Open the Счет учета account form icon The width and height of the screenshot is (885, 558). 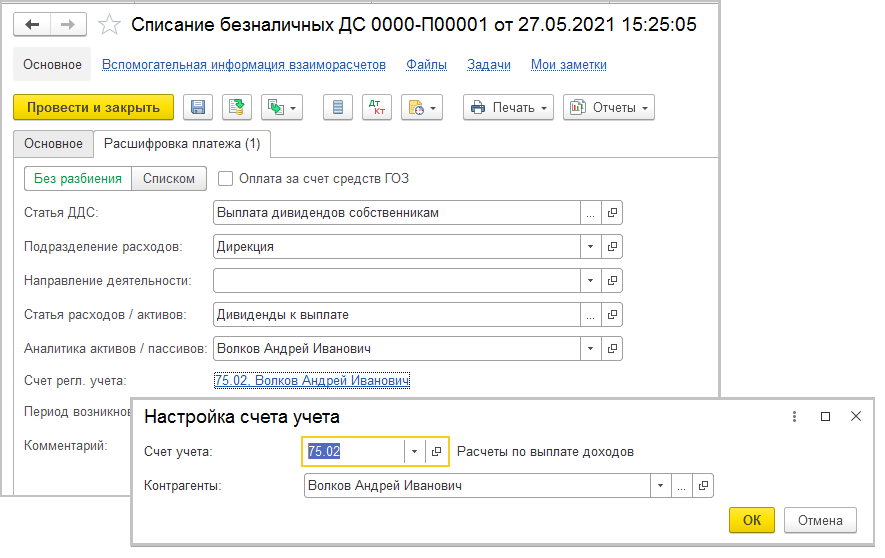(x=437, y=451)
